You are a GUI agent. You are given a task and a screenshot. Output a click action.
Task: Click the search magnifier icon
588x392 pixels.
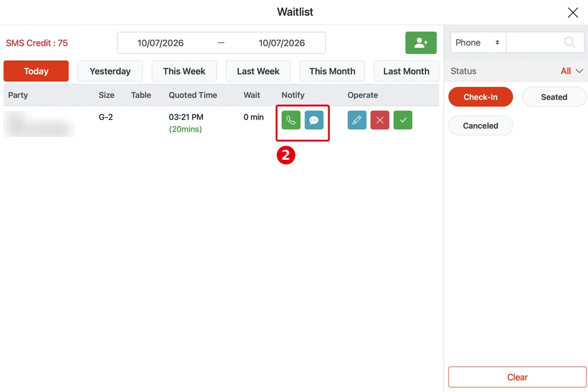click(x=570, y=43)
